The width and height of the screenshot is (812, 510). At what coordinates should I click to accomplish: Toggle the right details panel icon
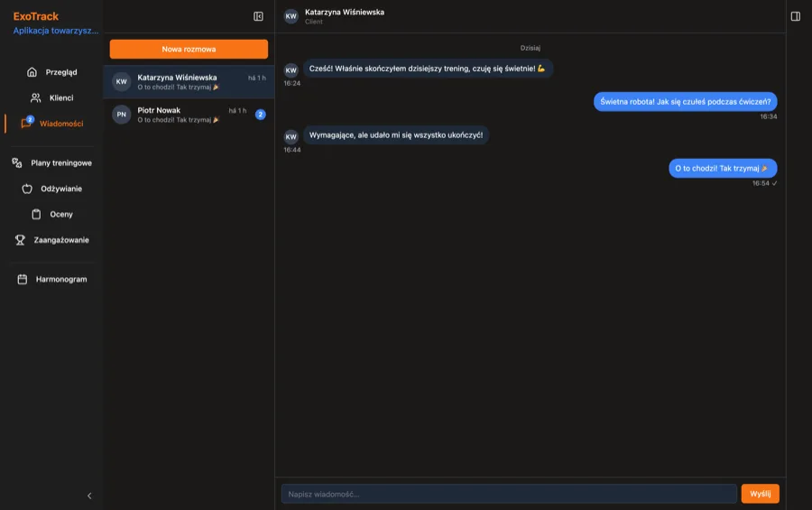click(796, 16)
